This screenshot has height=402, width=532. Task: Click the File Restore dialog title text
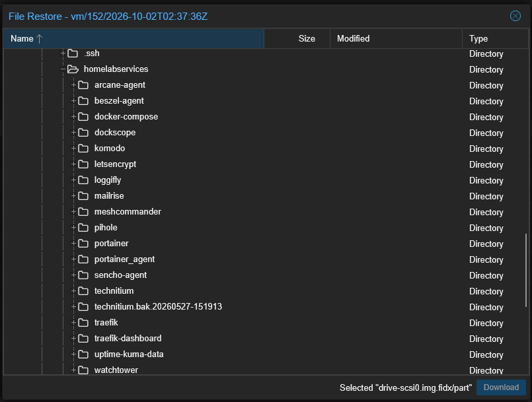(x=108, y=17)
